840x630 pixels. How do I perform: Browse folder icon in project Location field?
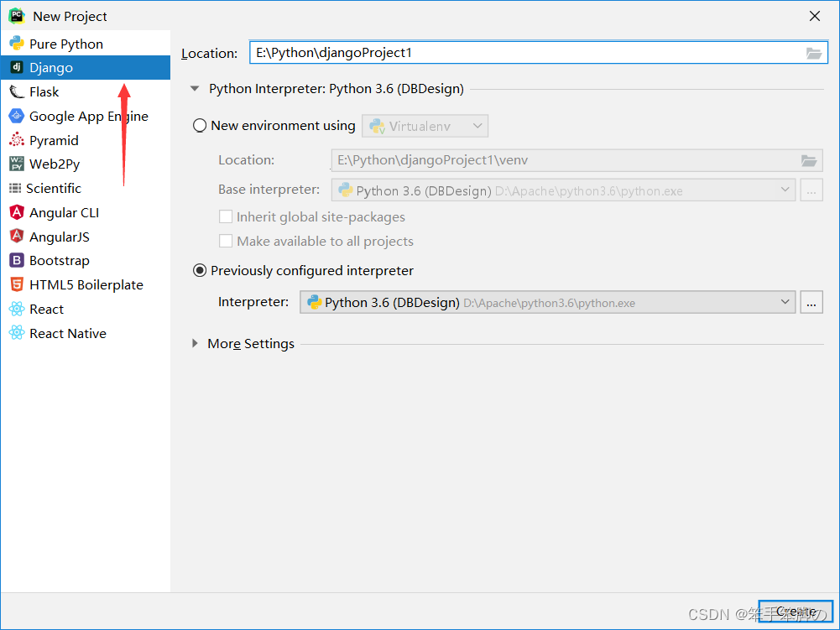click(x=814, y=53)
